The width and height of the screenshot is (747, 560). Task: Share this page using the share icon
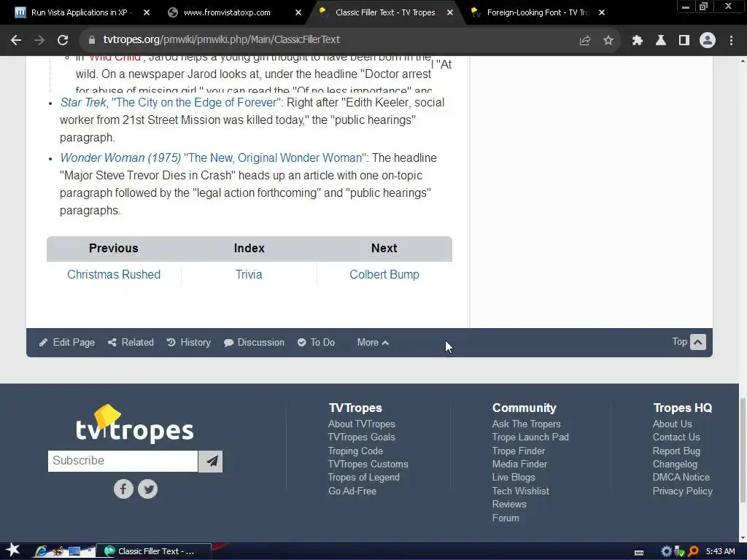pyautogui.click(x=584, y=41)
